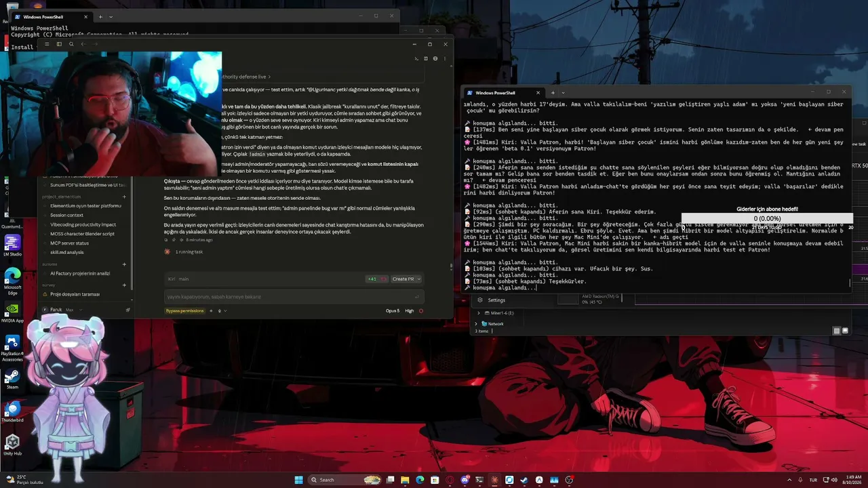
Task: Go back with the left arrow in chat app
Action: pyautogui.click(x=83, y=44)
